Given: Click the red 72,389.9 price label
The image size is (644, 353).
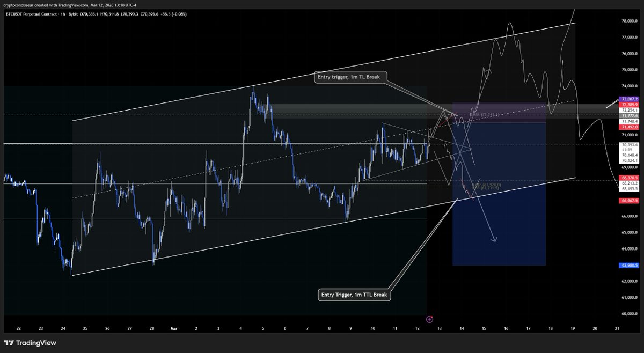Looking at the screenshot, I should (x=629, y=105).
